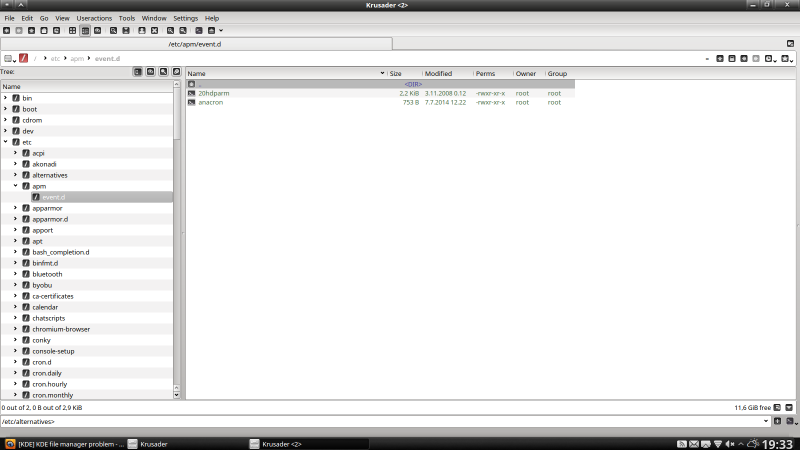
Task: Click the red root folder icon in path bar
Action: tap(24, 59)
